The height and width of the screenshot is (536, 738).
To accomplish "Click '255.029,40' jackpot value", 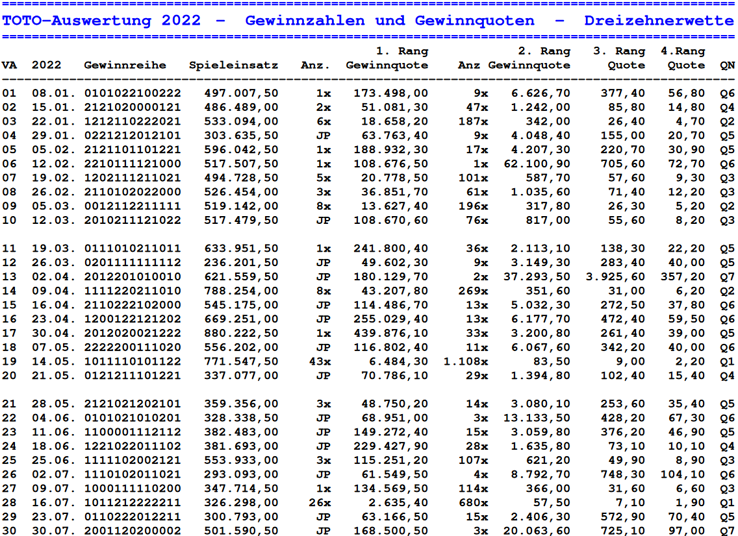I will 391,319.
